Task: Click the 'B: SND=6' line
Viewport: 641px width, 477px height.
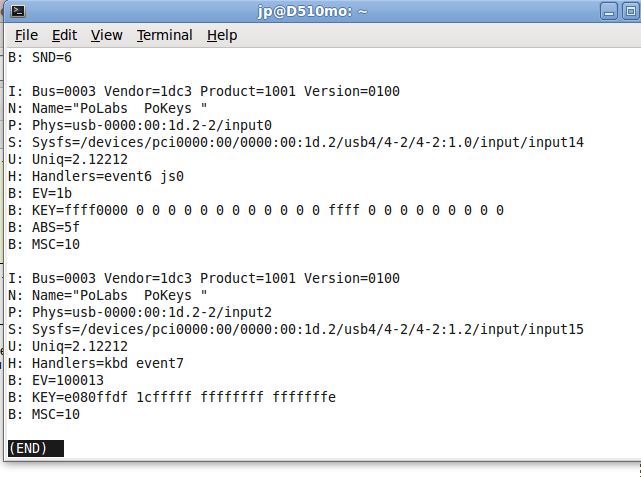Action: click(x=40, y=58)
